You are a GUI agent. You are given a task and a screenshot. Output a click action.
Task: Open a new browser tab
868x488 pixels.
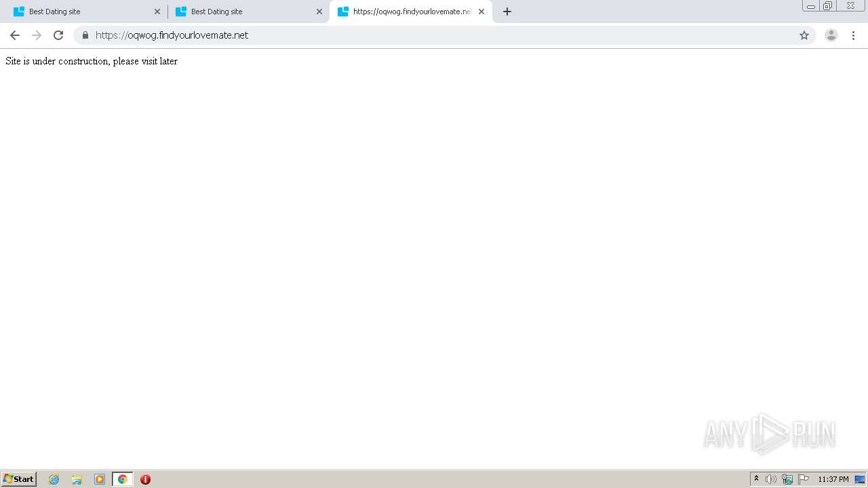[507, 12]
